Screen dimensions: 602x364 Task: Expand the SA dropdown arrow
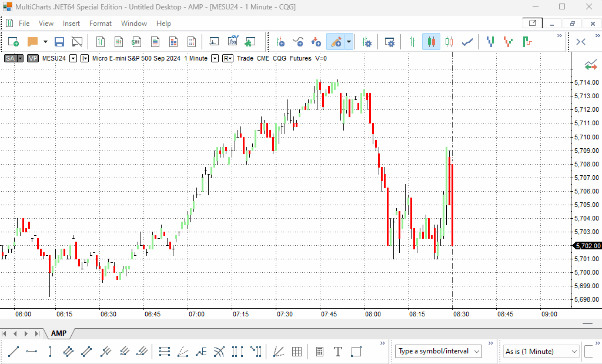coord(21,58)
